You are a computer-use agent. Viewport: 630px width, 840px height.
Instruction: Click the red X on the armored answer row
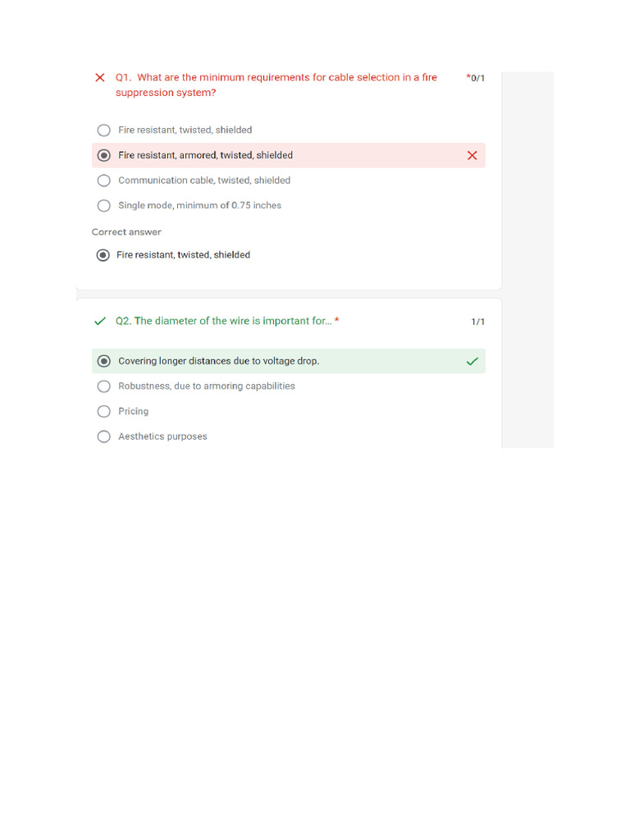pyautogui.click(x=472, y=155)
